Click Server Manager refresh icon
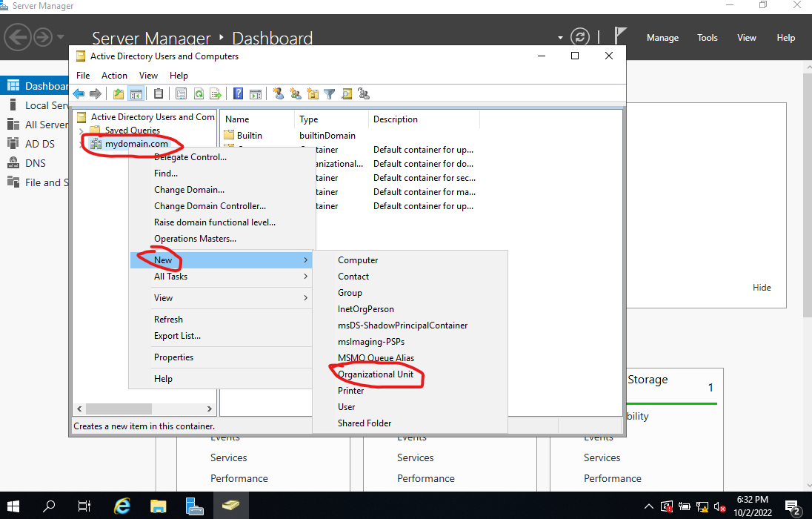812x519 pixels. coord(579,37)
